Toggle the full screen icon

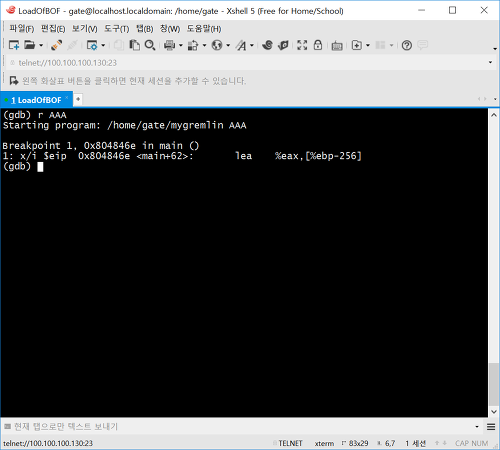[x=302, y=45]
